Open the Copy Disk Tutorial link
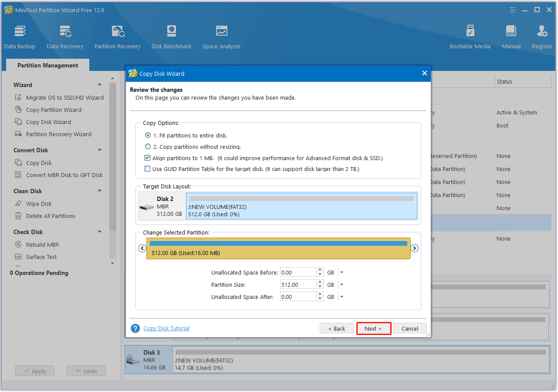This screenshot has height=392, width=558. pyautogui.click(x=166, y=328)
